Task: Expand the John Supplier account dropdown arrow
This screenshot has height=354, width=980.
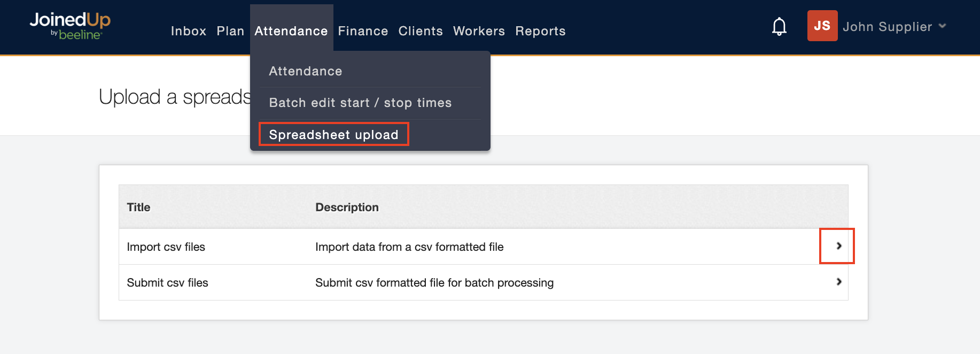Action: point(942,26)
